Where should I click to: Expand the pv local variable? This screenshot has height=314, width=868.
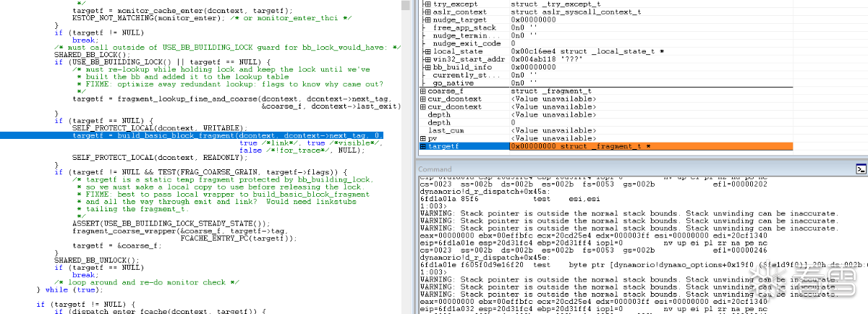point(423,138)
